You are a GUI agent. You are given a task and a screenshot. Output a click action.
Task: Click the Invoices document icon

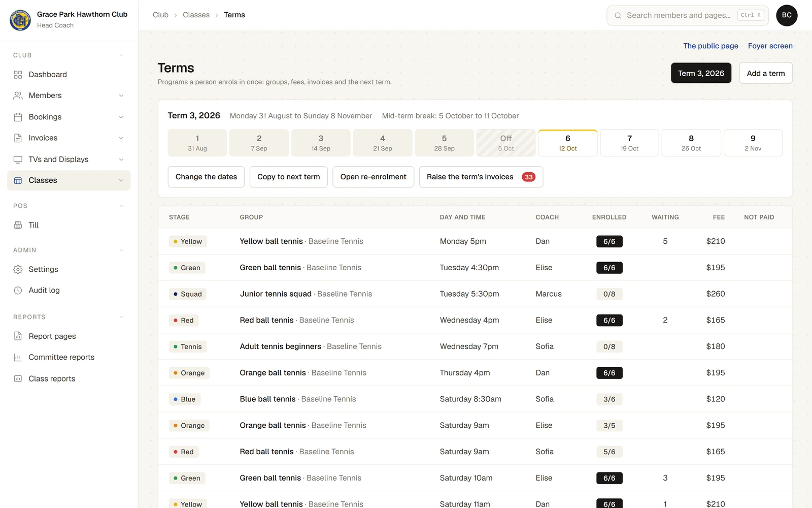coord(18,138)
